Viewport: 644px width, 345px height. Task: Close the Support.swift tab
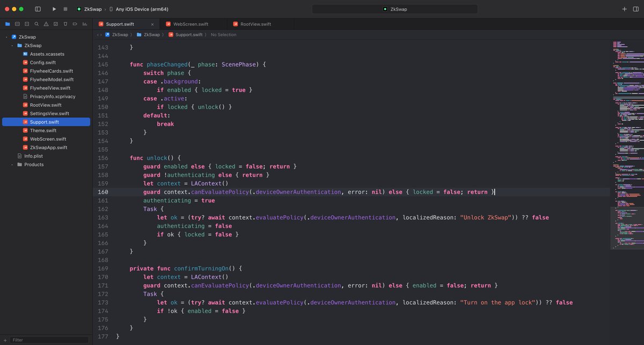(x=152, y=24)
